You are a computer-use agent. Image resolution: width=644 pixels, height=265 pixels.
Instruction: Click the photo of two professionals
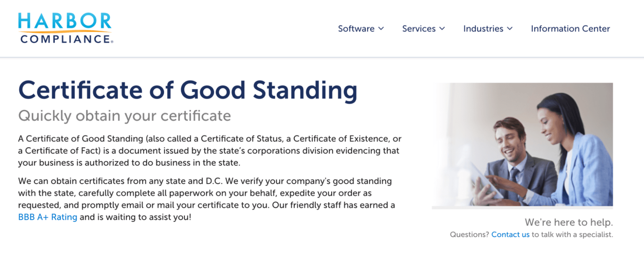click(522, 145)
